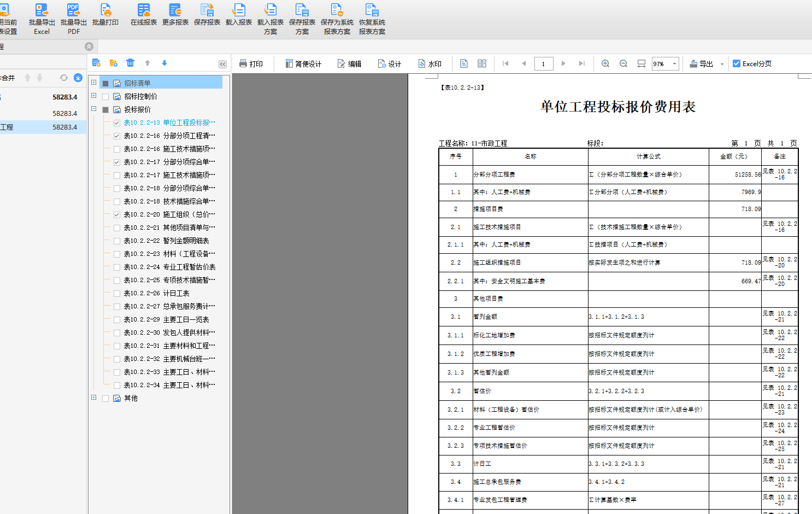Uncheck 表10.2.2-13 单位工程投标报 checkbox
Image resolution: width=812 pixels, height=514 pixels.
tap(116, 122)
